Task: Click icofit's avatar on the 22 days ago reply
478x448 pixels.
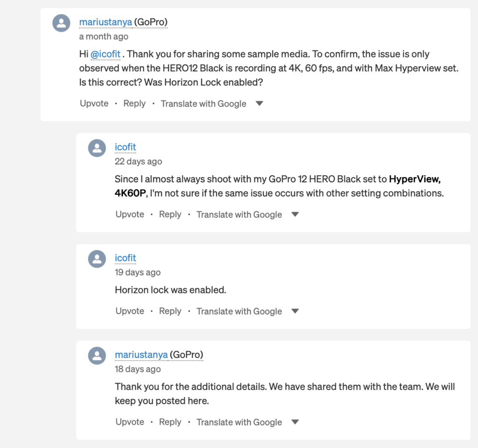Action: [x=97, y=148]
